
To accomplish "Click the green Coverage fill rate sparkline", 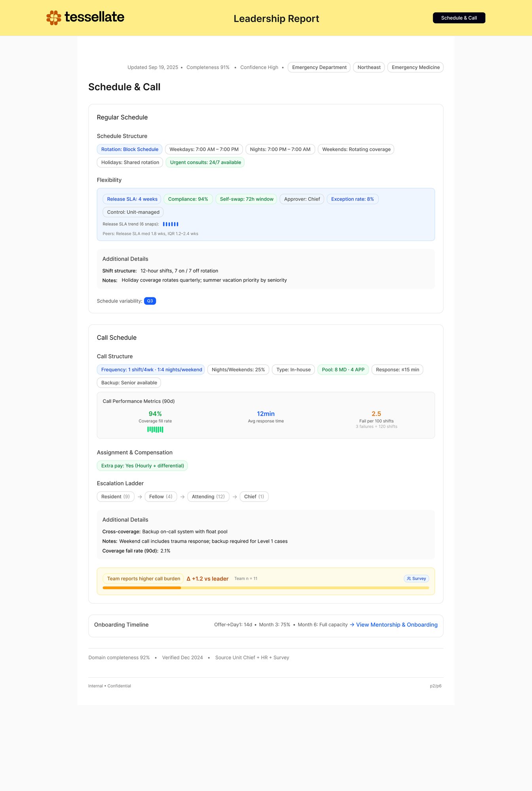I will 155,430.
